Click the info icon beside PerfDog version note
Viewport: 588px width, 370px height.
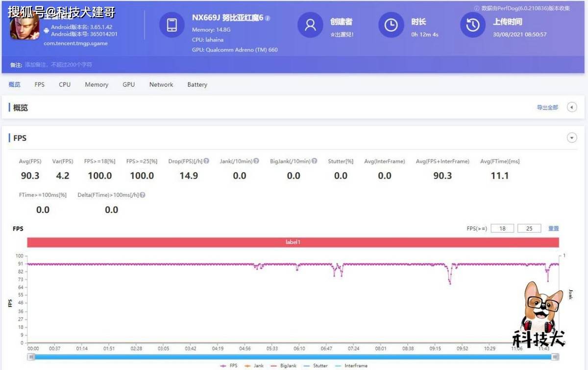[476, 8]
